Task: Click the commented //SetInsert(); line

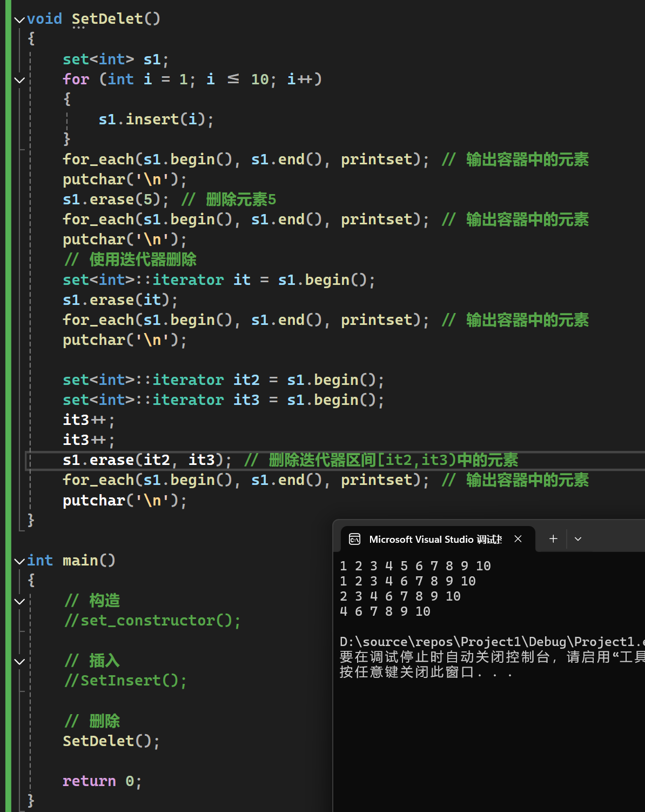Action: coord(125,681)
